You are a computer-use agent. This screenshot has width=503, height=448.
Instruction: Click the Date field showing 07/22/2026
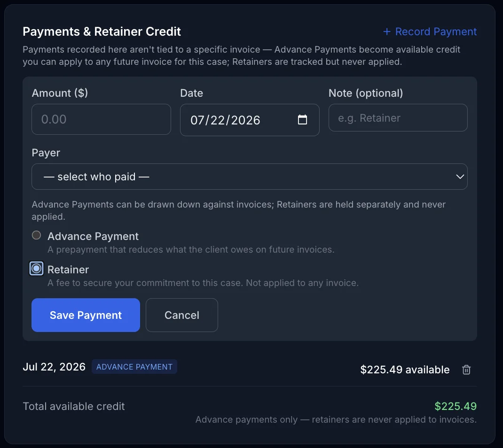coord(250,120)
